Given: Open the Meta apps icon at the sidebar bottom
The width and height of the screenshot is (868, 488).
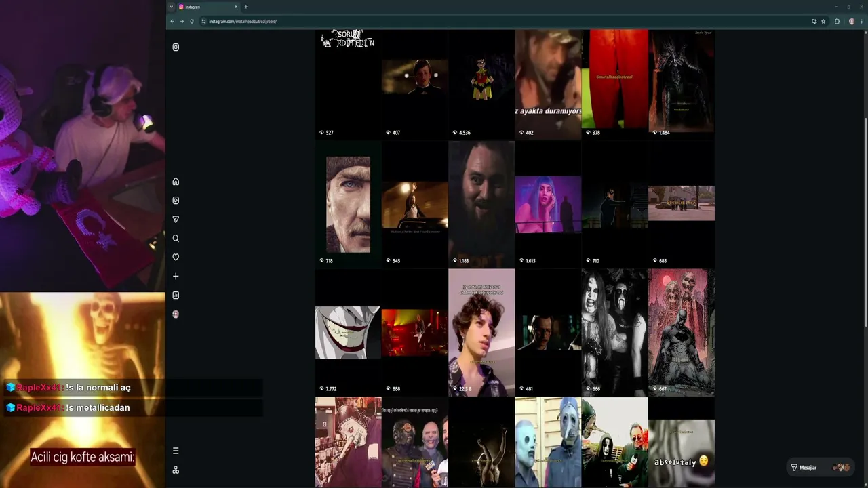Looking at the screenshot, I should [x=176, y=470].
